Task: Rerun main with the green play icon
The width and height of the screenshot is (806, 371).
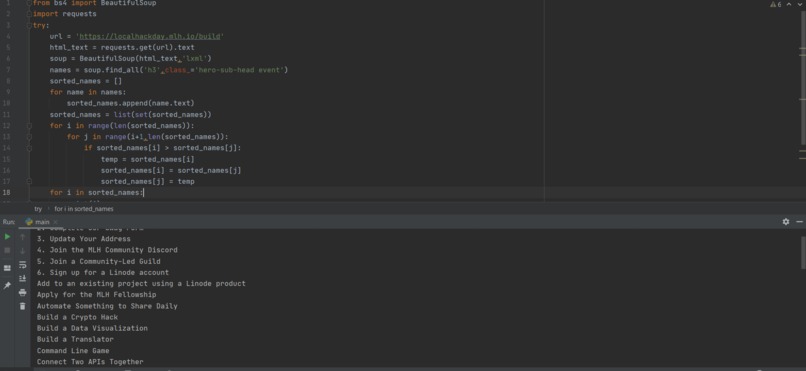Action: pos(7,237)
